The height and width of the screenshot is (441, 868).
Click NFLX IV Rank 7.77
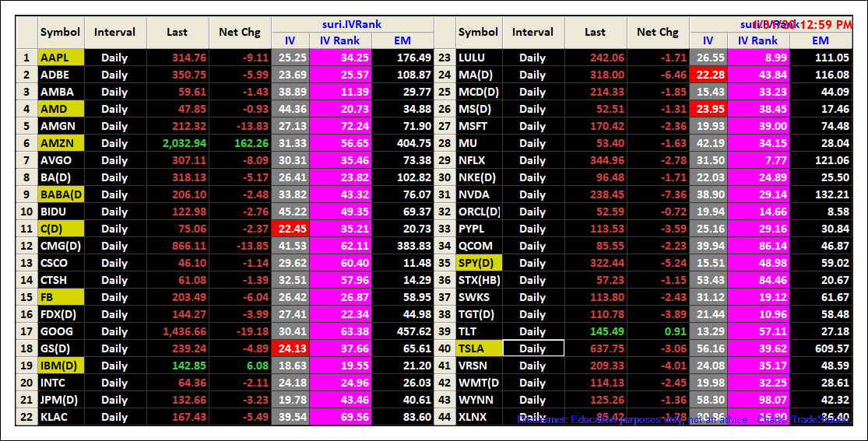(x=758, y=160)
